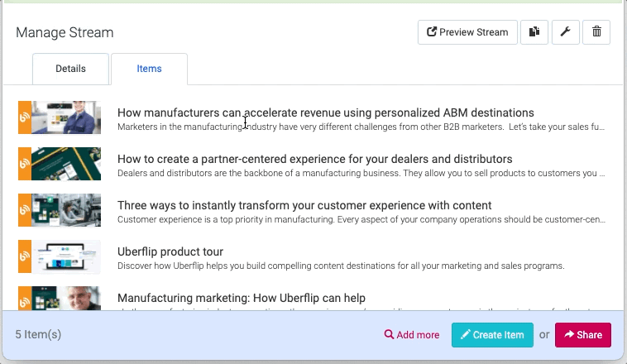Click the Share button
The width and height of the screenshot is (627, 364).
pos(583,335)
